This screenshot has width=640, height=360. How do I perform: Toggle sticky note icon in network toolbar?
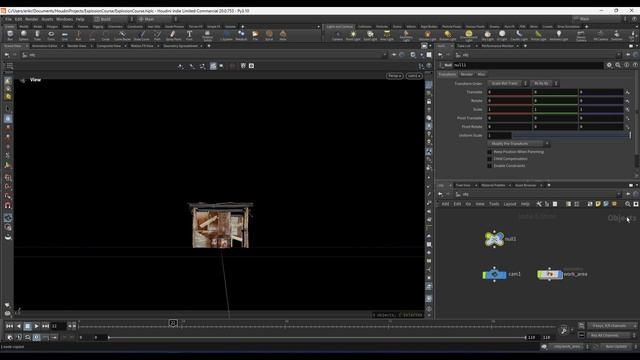[x=598, y=204]
